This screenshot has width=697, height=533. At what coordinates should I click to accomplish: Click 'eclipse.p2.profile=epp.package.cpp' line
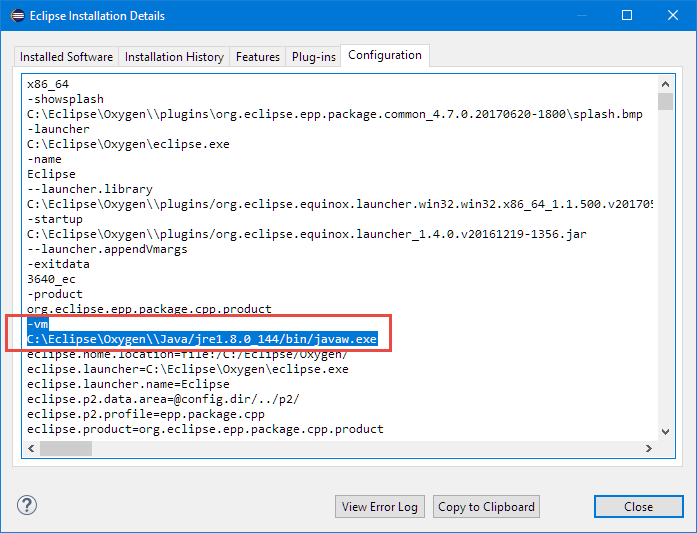coord(146,414)
